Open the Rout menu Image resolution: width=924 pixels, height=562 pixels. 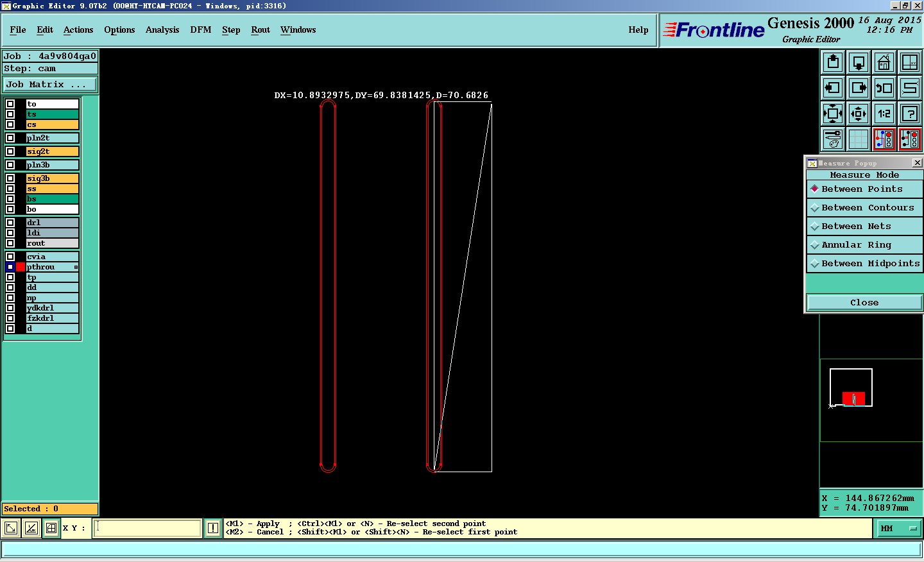[261, 30]
